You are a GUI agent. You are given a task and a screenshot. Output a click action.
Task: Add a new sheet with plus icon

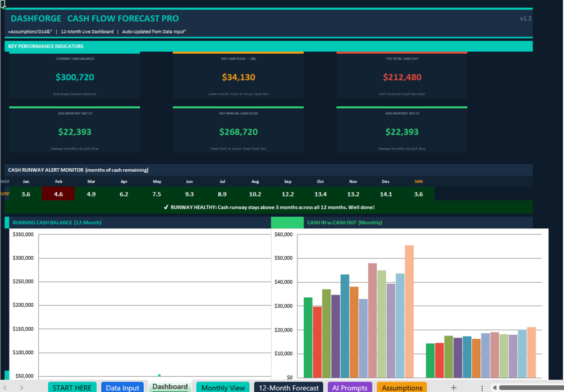pos(453,388)
